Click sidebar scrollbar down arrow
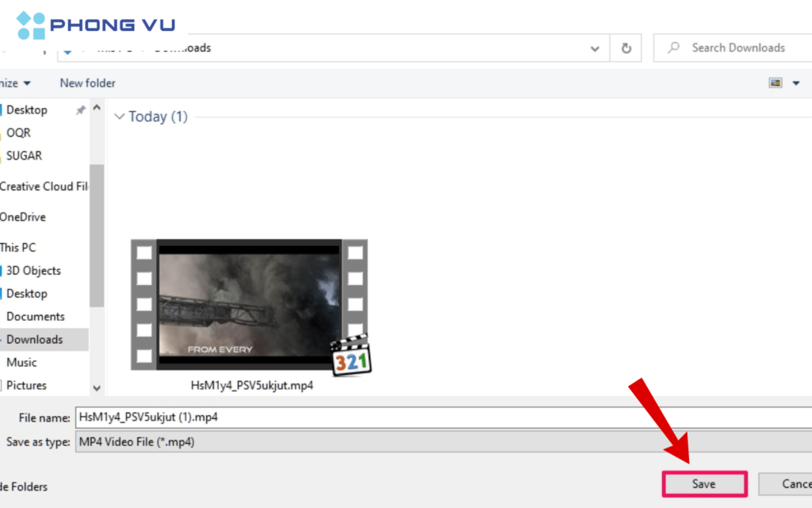This screenshot has width=812, height=508. tap(97, 388)
